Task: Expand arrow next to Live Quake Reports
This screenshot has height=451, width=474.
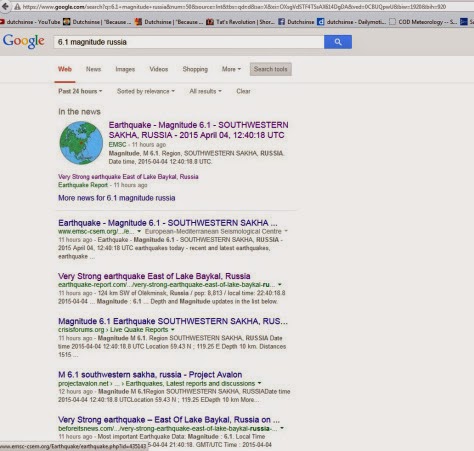Action: point(173,330)
